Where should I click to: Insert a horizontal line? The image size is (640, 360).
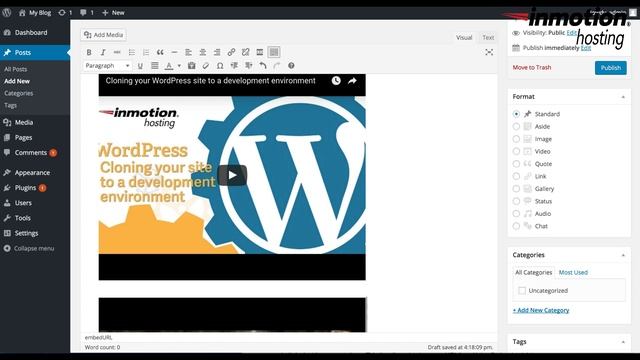pos(174,52)
